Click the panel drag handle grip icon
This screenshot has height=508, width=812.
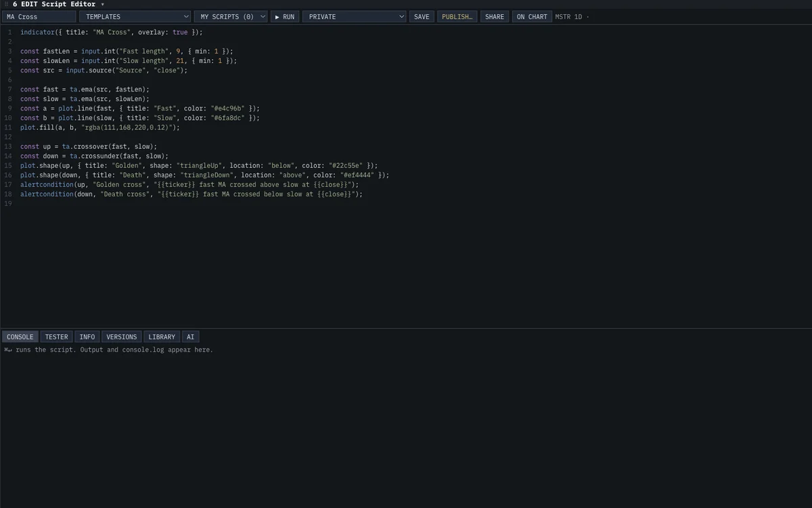click(7, 4)
